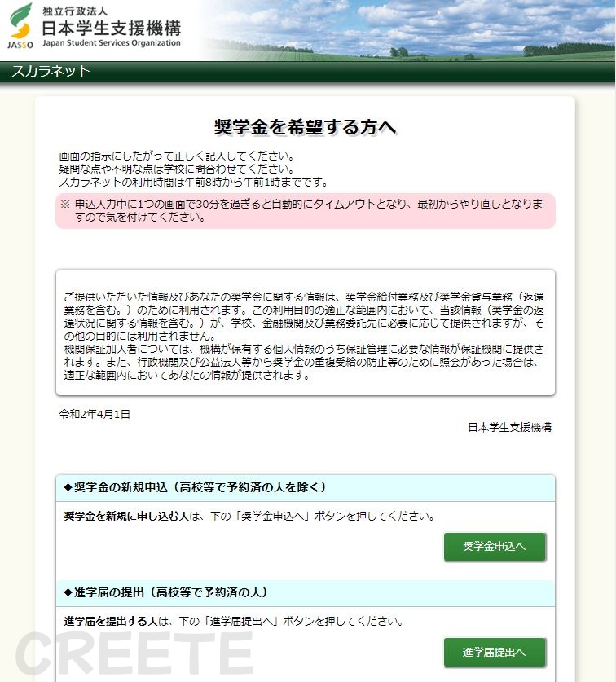This screenshot has height=682, width=616.
Task: Click the 奨学金を希望する方へ heading
Action: tap(305, 127)
